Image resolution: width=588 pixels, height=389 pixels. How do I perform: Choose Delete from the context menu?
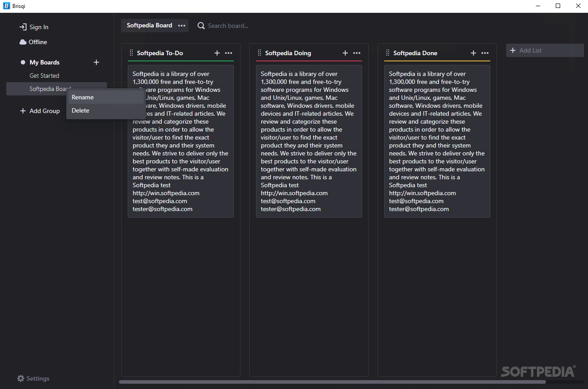[x=106, y=110]
